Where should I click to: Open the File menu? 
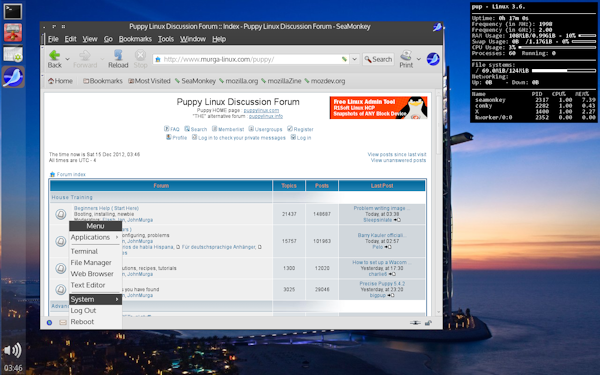pos(53,39)
